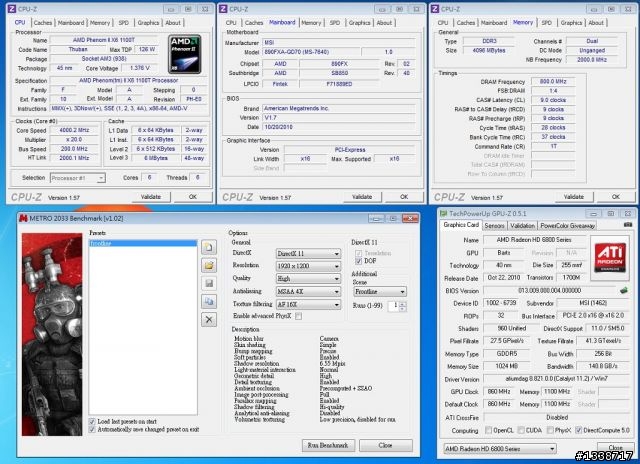Click the GPU-Z Memory Size 1024 MB value

click(507, 366)
